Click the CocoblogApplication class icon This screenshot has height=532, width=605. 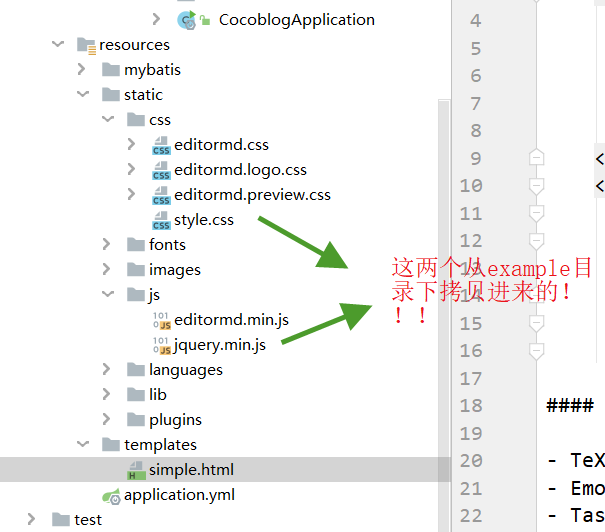pyautogui.click(x=186, y=20)
